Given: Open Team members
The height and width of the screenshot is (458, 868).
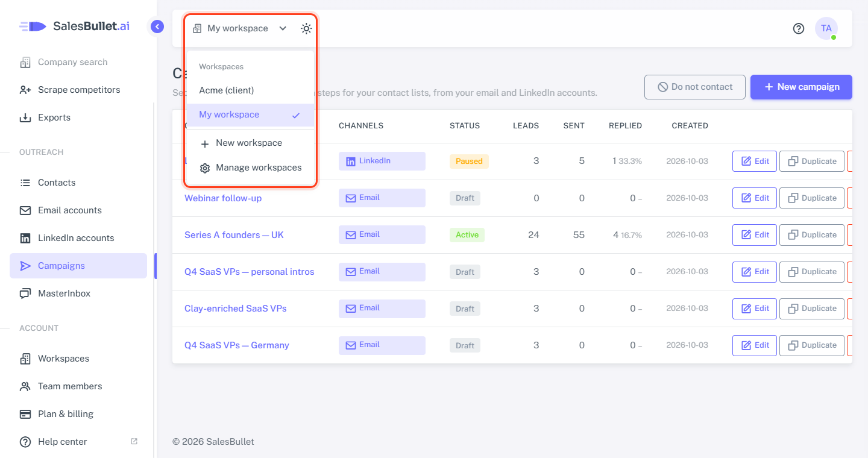Looking at the screenshot, I should tap(78, 386).
